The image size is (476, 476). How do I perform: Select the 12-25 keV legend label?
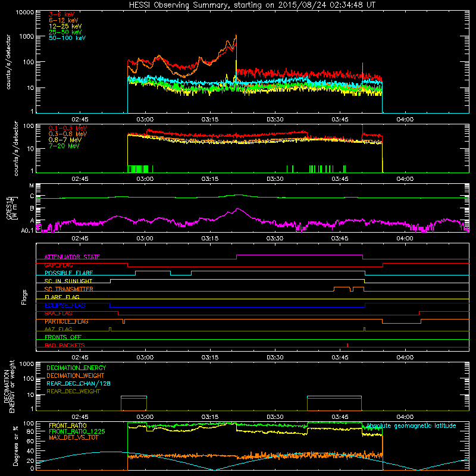click(65, 26)
